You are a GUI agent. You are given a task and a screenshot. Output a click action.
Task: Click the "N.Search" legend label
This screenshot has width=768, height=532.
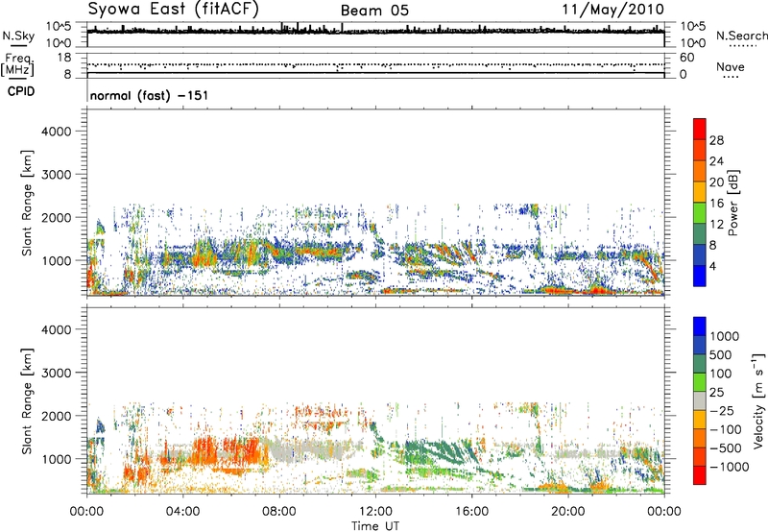click(741, 36)
